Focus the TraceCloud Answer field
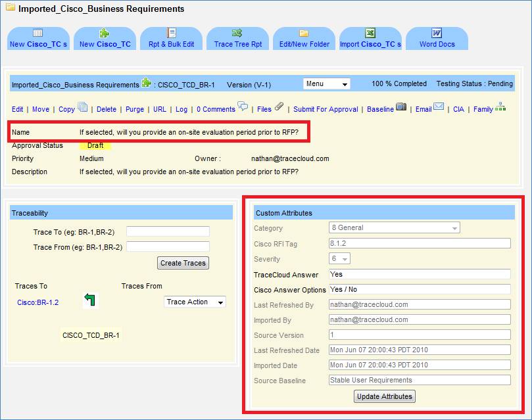The width and height of the screenshot is (532, 420). [420, 274]
